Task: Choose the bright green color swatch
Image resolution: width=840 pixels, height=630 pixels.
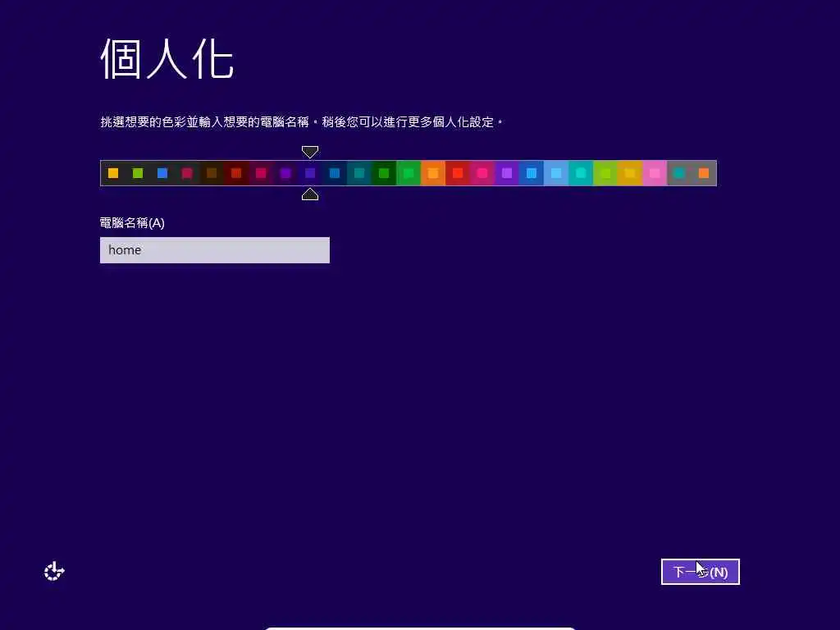Action: [409, 173]
